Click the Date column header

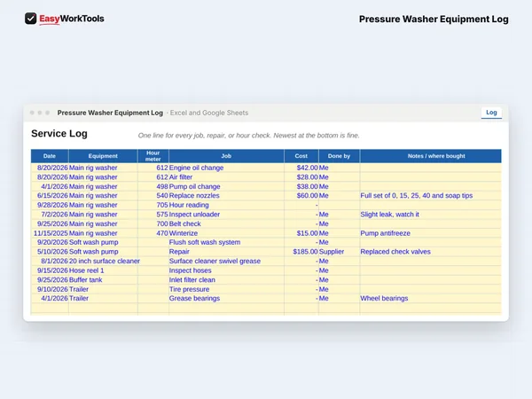click(50, 156)
